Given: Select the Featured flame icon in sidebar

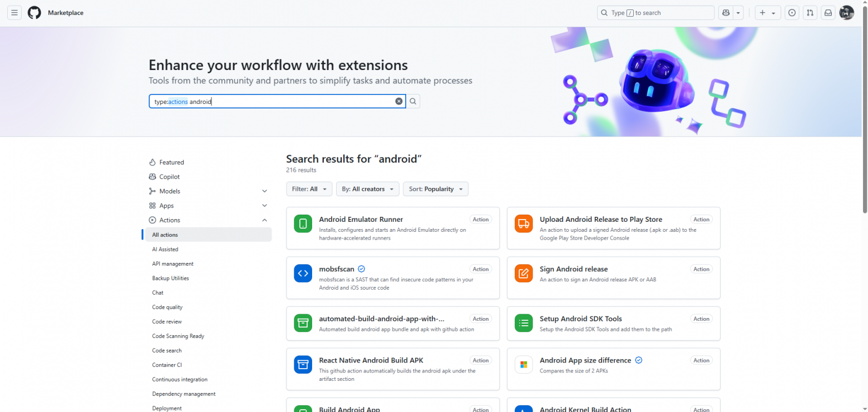Looking at the screenshot, I should click(x=152, y=162).
